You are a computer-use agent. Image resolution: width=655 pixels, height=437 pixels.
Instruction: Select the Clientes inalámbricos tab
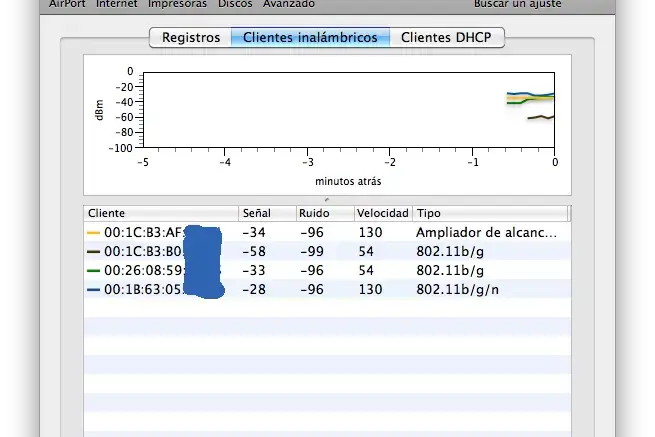[x=310, y=38]
